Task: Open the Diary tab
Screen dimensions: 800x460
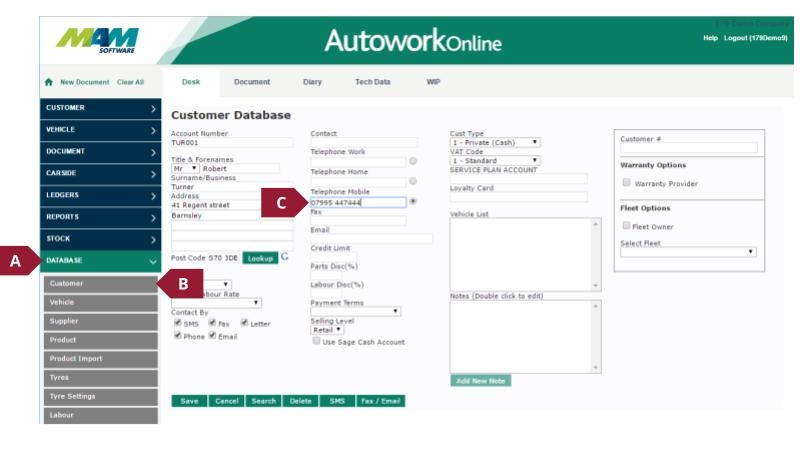Action: click(312, 82)
